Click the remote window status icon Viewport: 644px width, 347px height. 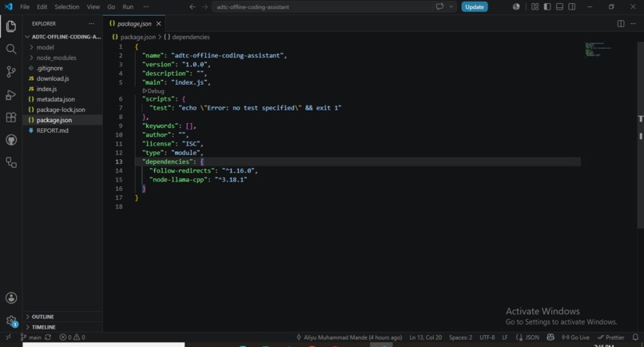8,337
